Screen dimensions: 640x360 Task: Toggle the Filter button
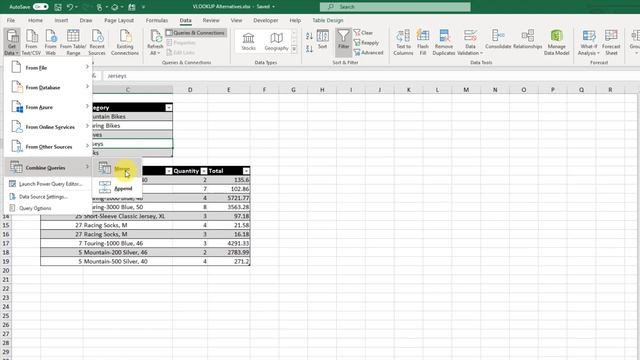343,42
